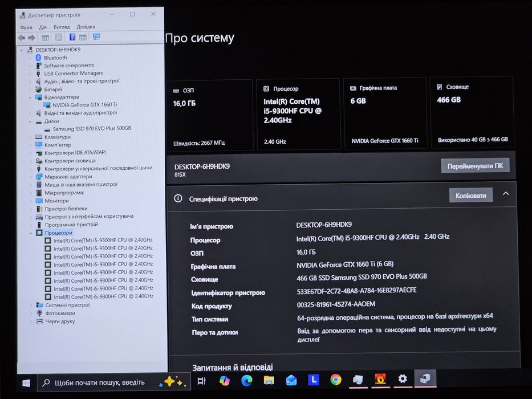Click the Графічна плата 6 GB card

(x=385, y=113)
